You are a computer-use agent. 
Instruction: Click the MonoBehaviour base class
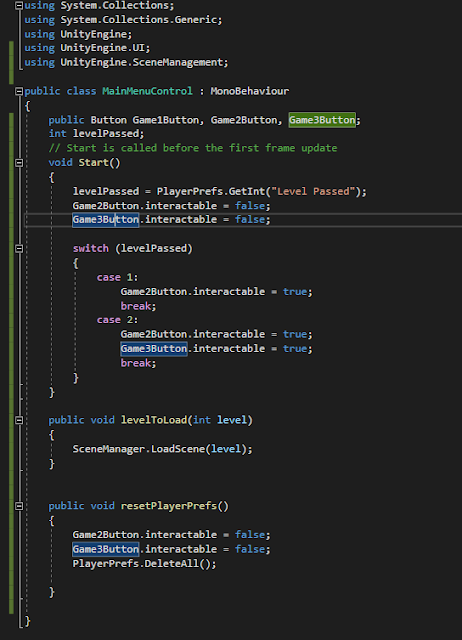pos(249,91)
